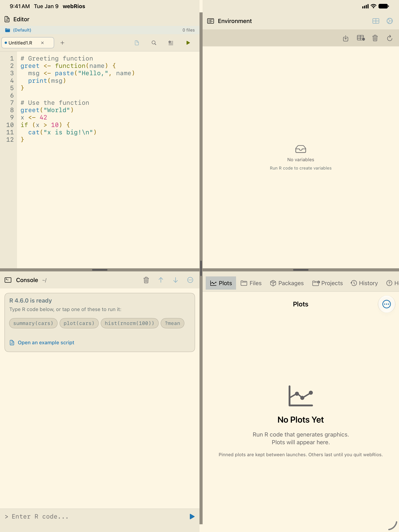Open an example script link
The height and width of the screenshot is (532, 399).
click(x=42, y=343)
